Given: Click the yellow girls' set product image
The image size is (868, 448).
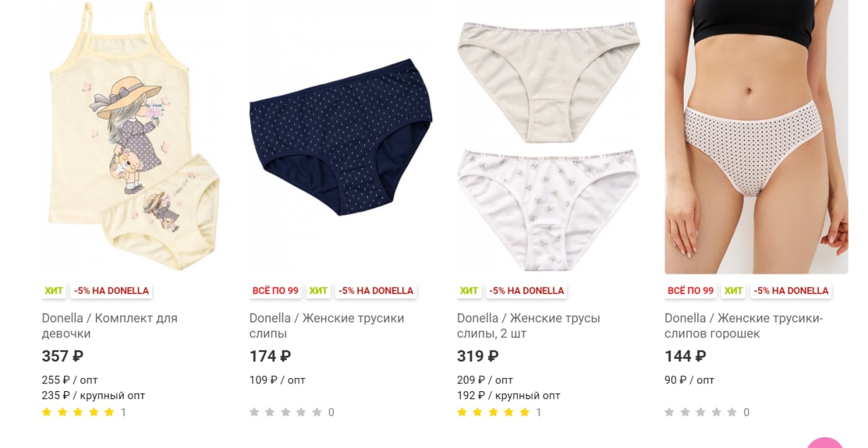Looking at the screenshot, I should click(x=134, y=137).
